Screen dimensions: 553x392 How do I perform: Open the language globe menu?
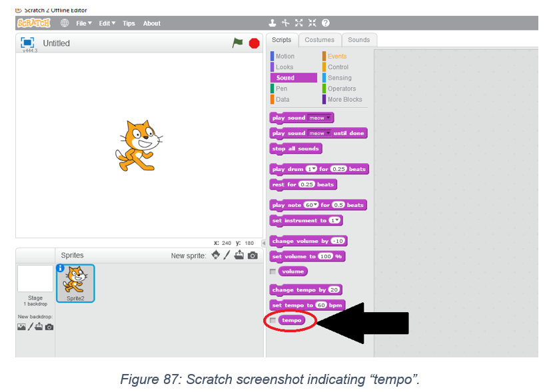(x=65, y=23)
